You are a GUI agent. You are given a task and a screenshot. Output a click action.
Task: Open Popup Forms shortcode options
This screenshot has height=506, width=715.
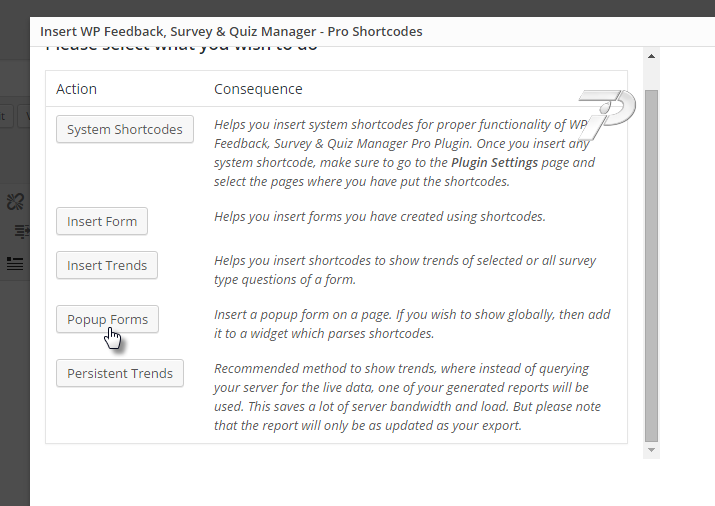pos(107,319)
